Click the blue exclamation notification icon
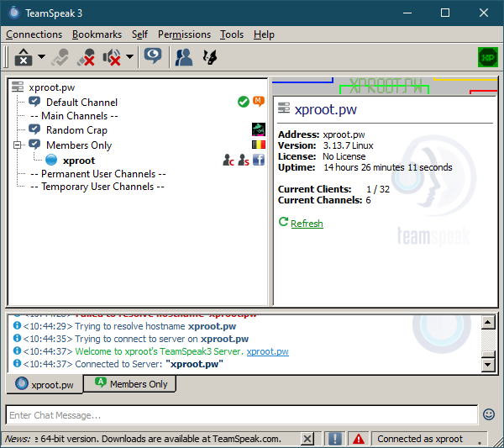The image size is (504, 448). [334, 439]
